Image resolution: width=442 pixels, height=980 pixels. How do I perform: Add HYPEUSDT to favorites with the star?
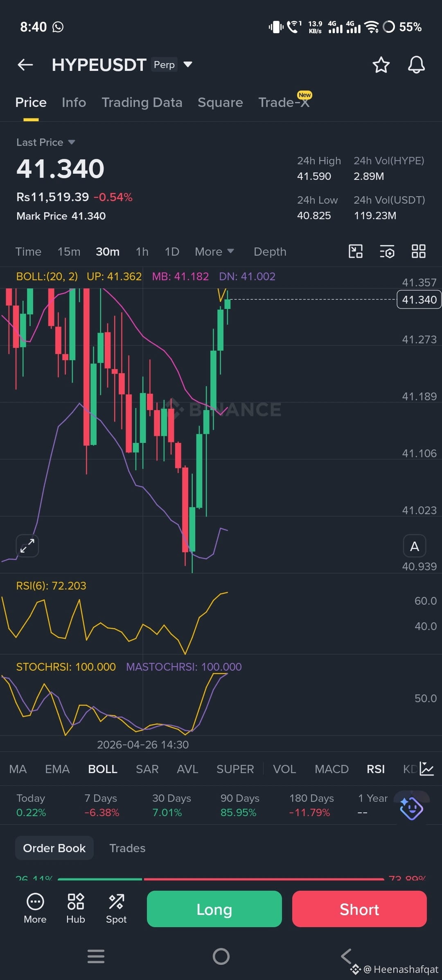click(x=381, y=65)
